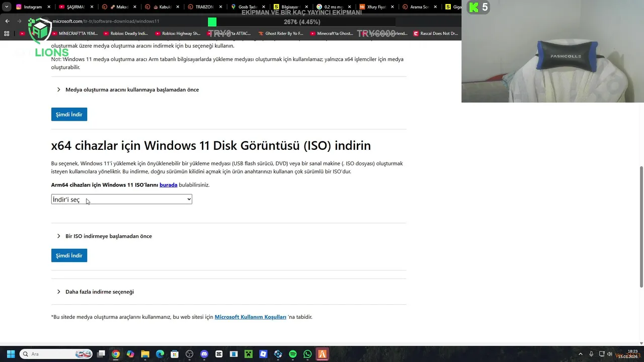Open the İndir'i seç dropdown
Screen dimensions: 644x362
[121, 199]
